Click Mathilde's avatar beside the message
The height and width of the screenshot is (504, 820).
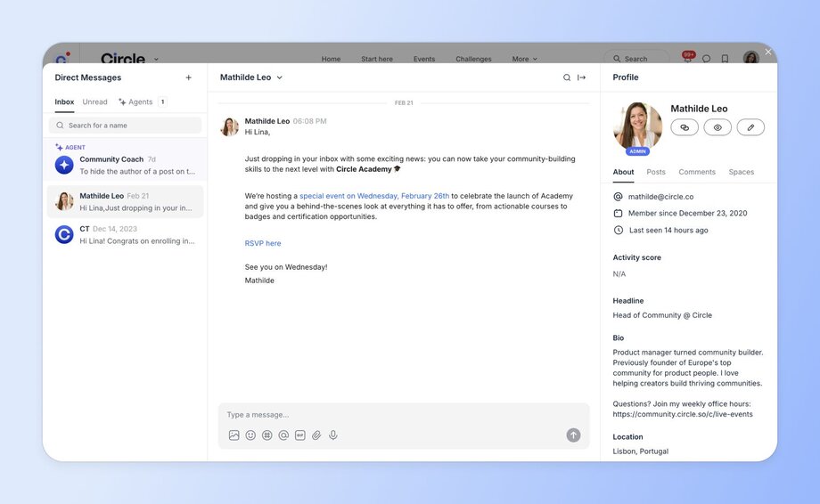point(229,127)
